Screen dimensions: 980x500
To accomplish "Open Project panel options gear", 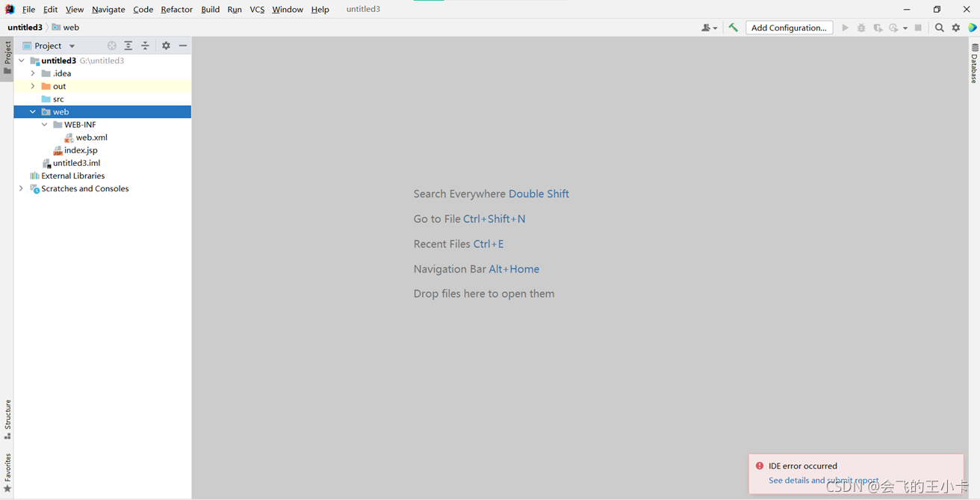I will tap(166, 46).
